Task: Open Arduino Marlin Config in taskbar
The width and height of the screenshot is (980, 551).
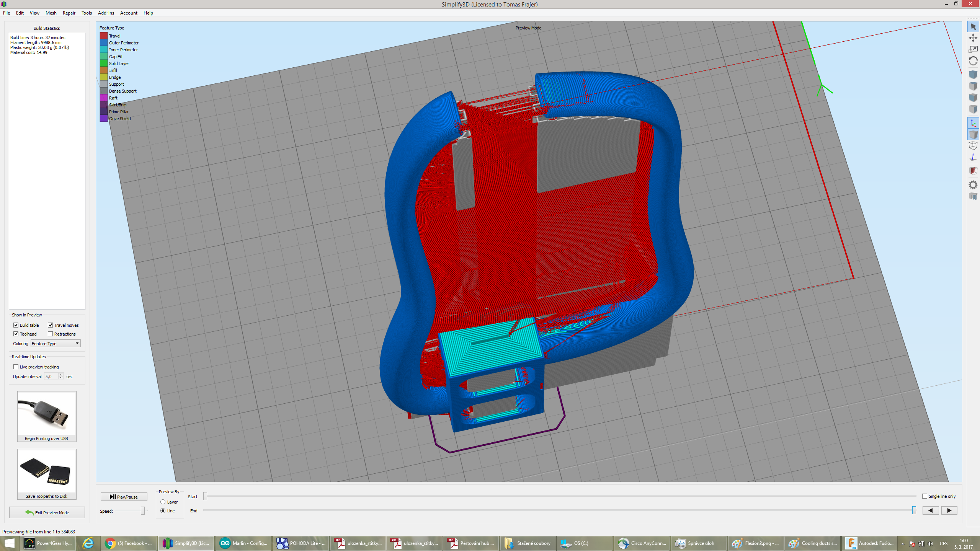Action: [244, 543]
